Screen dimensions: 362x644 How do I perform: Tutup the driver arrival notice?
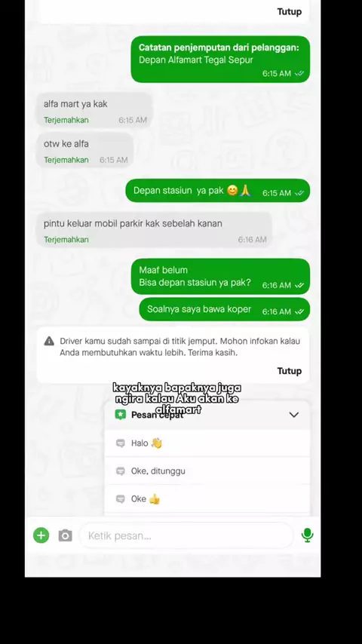pos(290,371)
